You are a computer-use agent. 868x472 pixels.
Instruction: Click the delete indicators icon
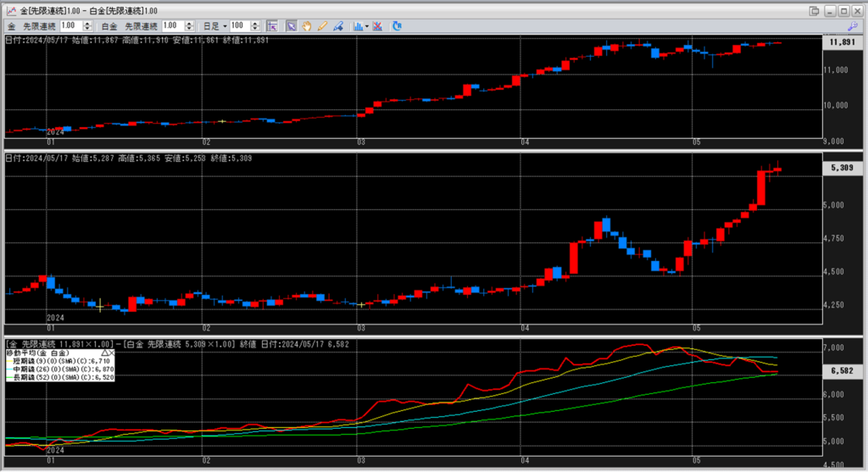(x=376, y=26)
